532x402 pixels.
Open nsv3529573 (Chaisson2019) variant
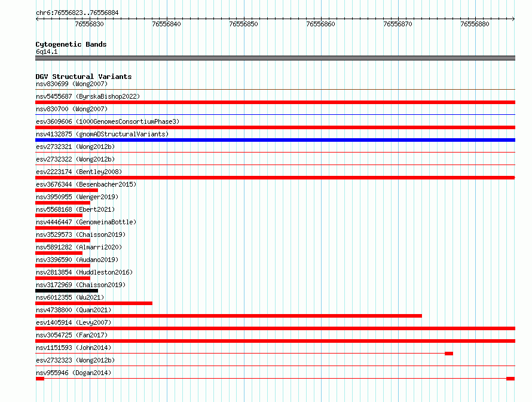point(81,234)
